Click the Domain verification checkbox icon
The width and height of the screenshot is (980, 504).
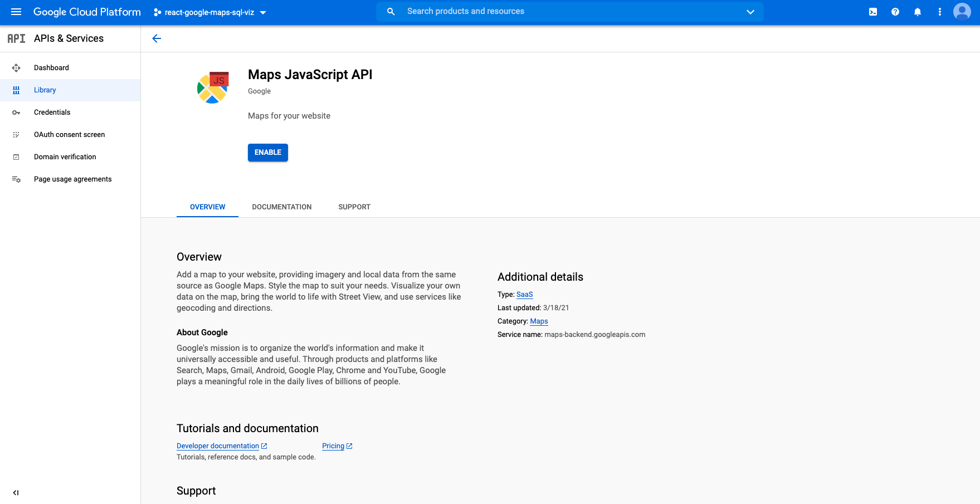point(16,157)
